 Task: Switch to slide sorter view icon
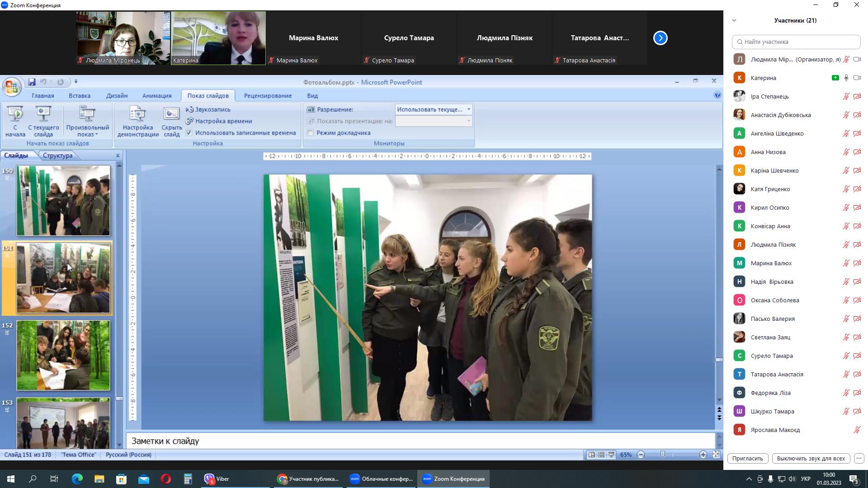pyautogui.click(x=601, y=455)
